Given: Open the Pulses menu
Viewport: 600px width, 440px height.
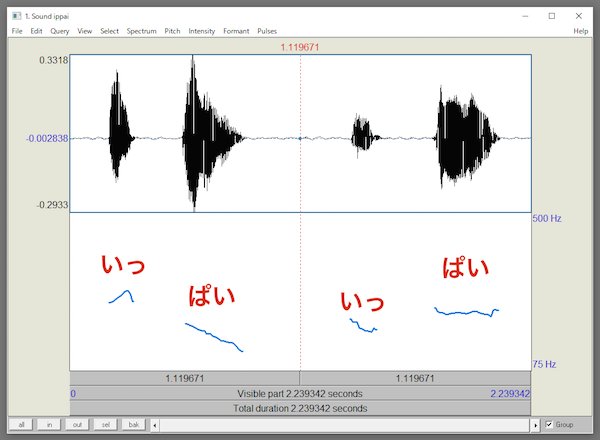Looking at the screenshot, I should click(x=267, y=31).
